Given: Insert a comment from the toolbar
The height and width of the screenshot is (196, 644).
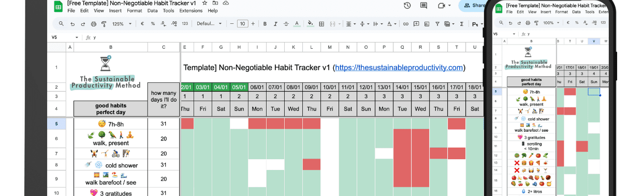Looking at the screenshot, I should click(x=416, y=24).
